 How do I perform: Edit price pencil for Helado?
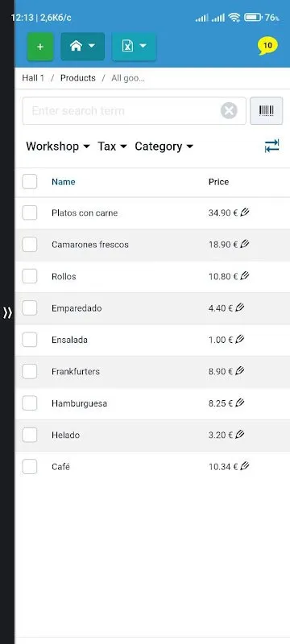[240, 435]
